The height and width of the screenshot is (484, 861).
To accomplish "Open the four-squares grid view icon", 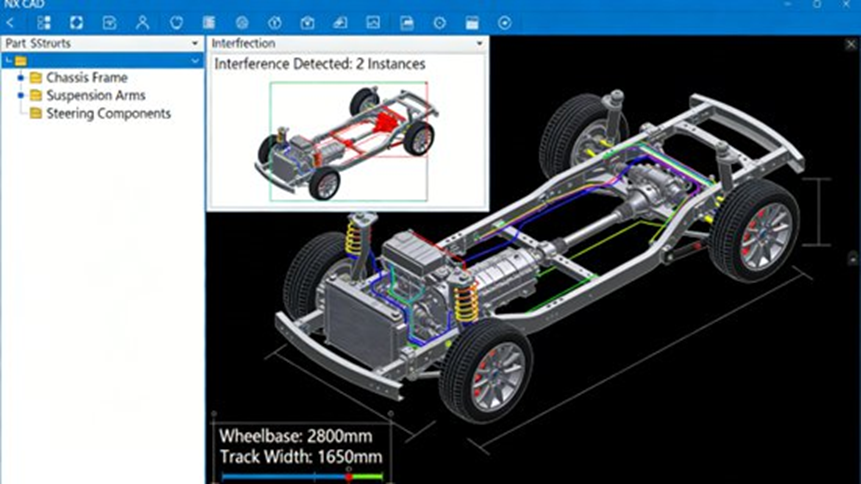I will (44, 22).
